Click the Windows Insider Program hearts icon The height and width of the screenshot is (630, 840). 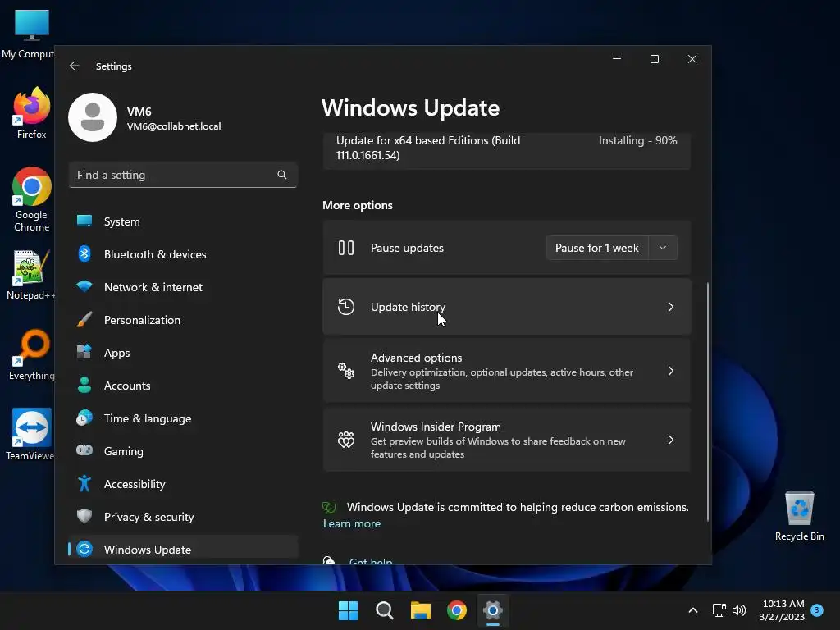(x=346, y=440)
